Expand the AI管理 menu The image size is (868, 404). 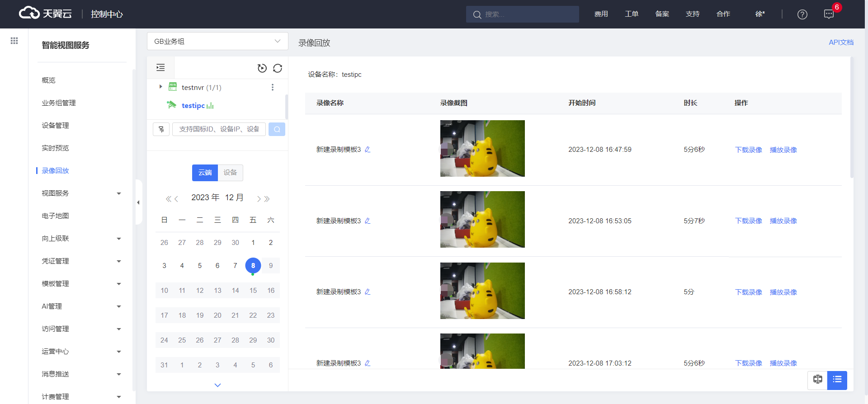point(119,306)
